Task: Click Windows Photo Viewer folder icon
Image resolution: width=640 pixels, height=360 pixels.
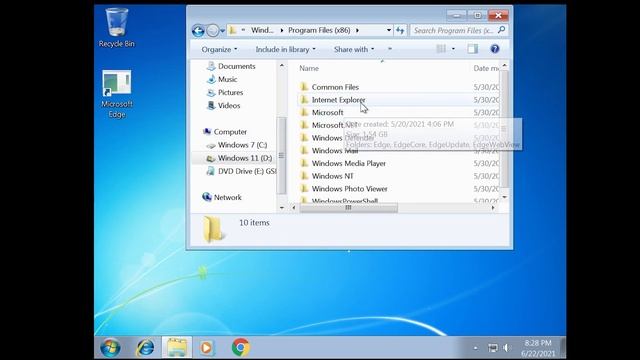Action: (x=304, y=189)
